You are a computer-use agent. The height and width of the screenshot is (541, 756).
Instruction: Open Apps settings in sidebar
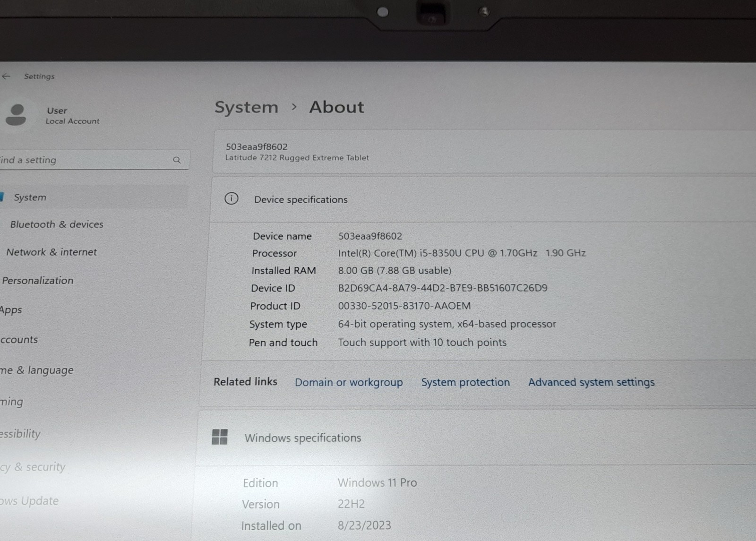point(11,310)
